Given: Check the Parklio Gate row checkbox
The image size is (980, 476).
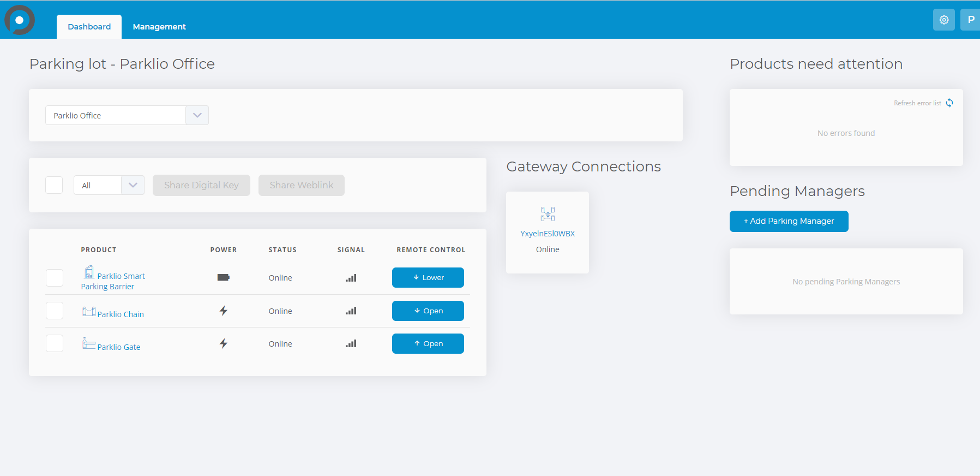Looking at the screenshot, I should (55, 343).
